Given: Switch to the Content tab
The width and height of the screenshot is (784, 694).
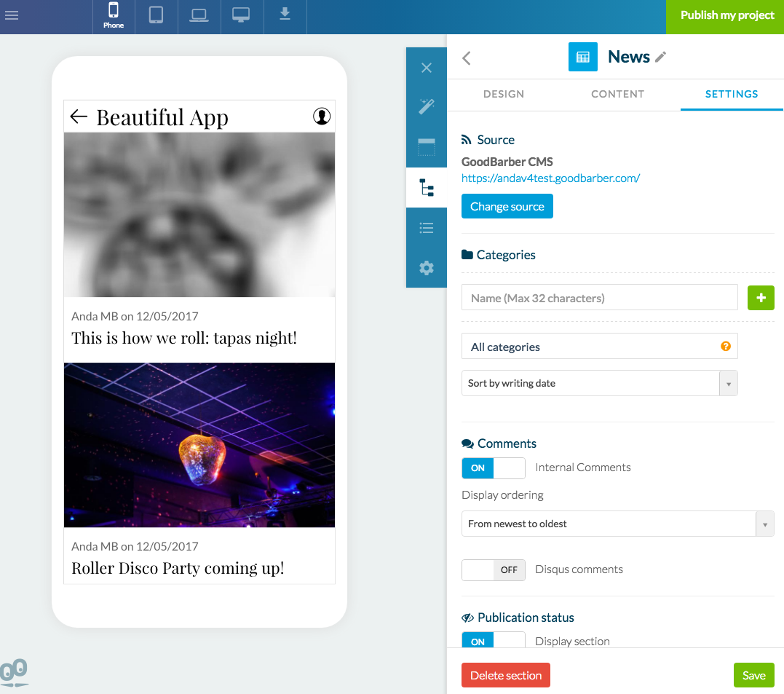Looking at the screenshot, I should (617, 94).
